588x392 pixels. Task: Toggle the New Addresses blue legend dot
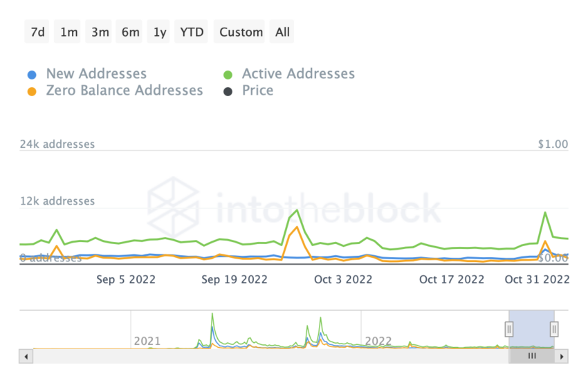pyautogui.click(x=31, y=74)
